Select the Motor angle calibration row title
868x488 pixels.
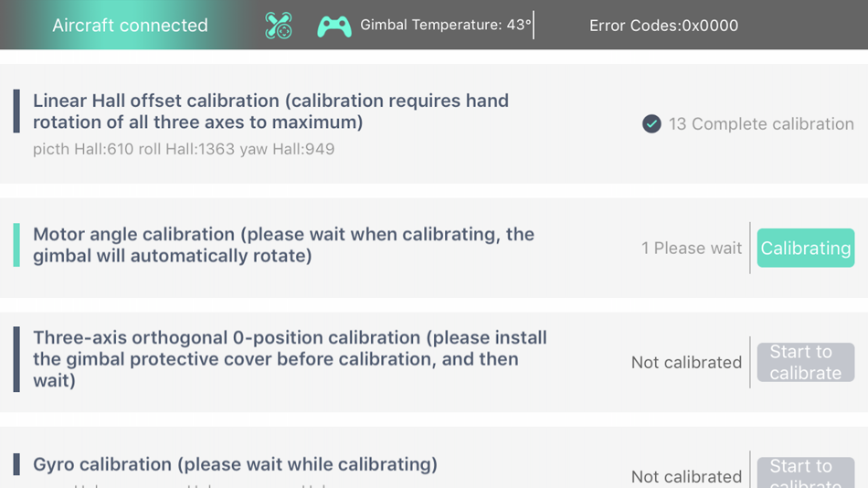pos(283,245)
